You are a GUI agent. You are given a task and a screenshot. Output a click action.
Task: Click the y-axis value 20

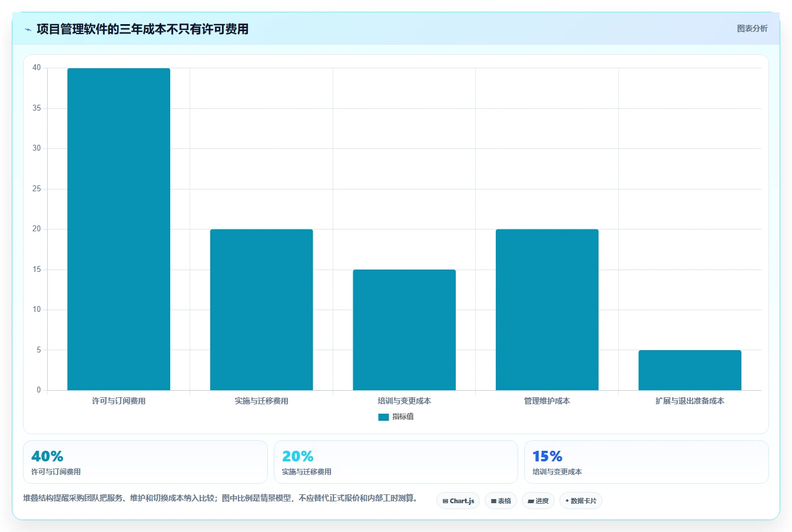[37, 229]
